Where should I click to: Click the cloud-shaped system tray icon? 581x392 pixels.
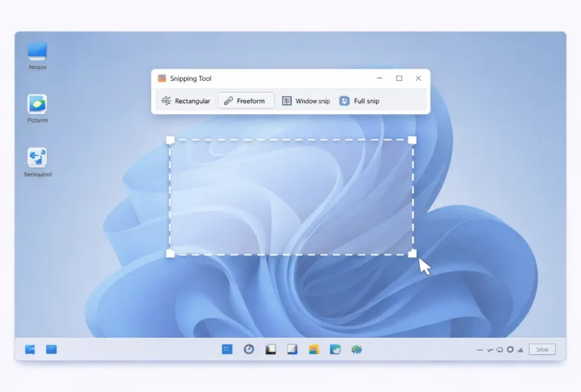500,350
